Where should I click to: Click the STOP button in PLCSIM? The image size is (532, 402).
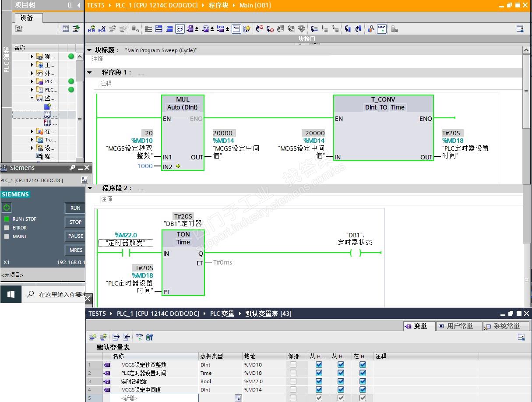point(75,222)
